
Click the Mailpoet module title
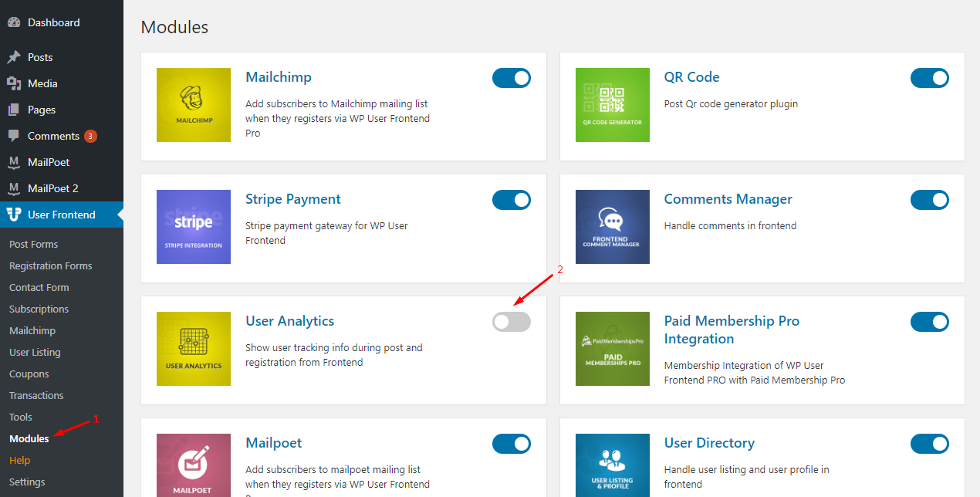pyautogui.click(x=274, y=443)
